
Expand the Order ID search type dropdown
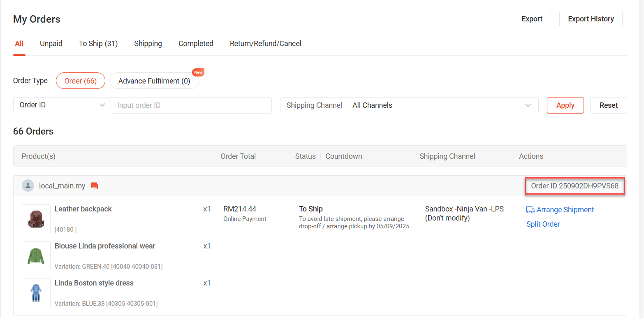click(62, 105)
